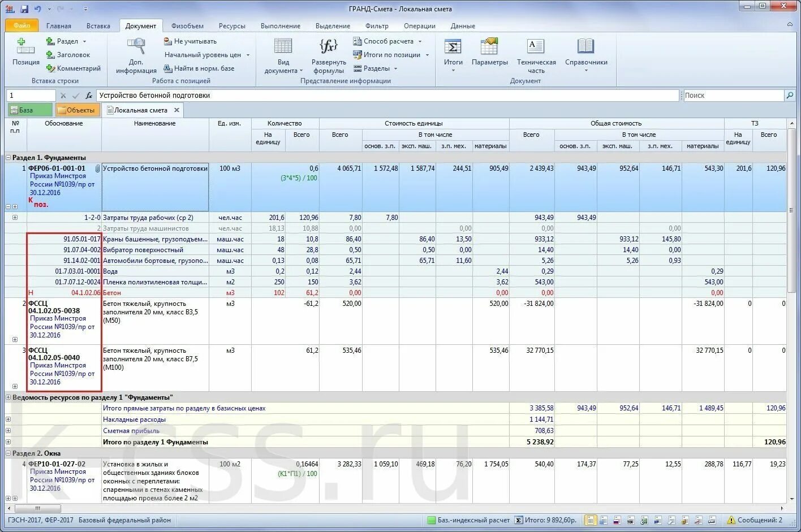Click the База button
The image size is (801, 532).
(29, 110)
